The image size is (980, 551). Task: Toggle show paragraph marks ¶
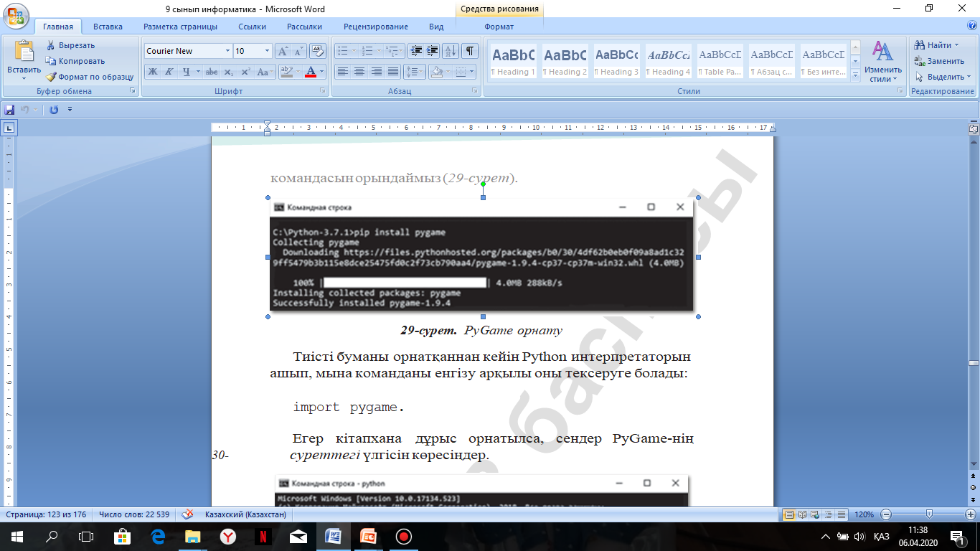click(x=470, y=51)
